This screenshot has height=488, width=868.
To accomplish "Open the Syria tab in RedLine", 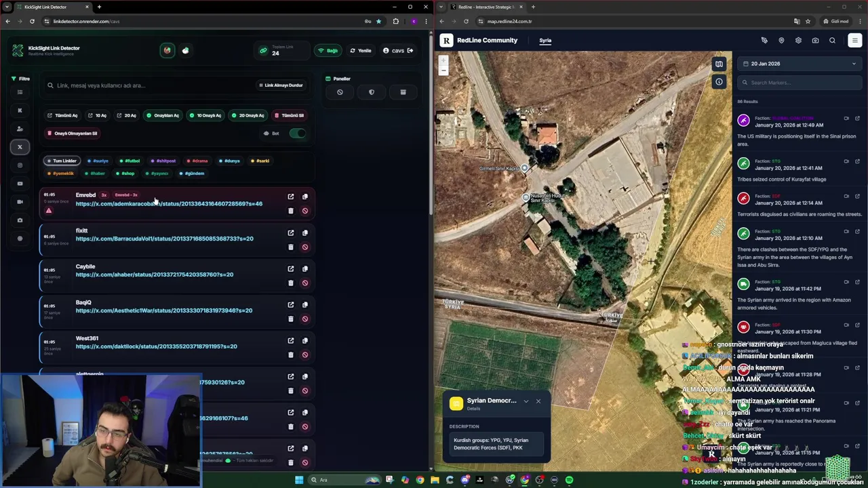I will click(545, 41).
